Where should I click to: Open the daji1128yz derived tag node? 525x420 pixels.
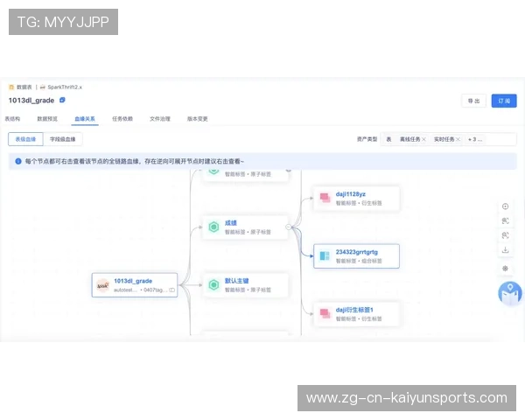[x=357, y=199]
